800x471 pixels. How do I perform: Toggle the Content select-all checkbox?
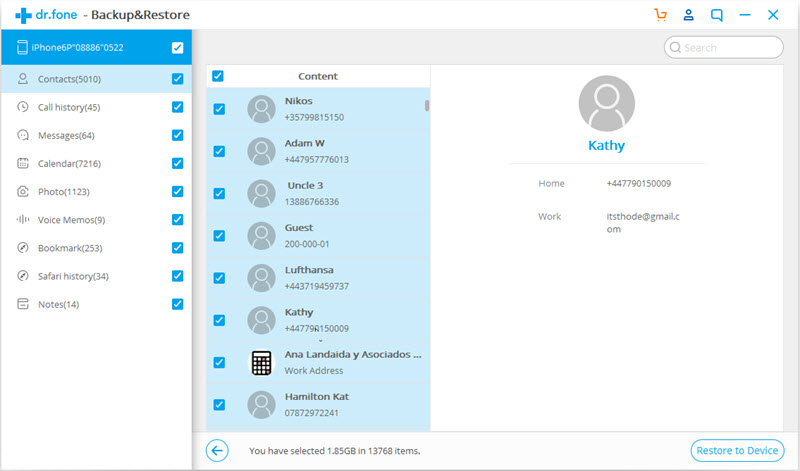click(x=218, y=76)
